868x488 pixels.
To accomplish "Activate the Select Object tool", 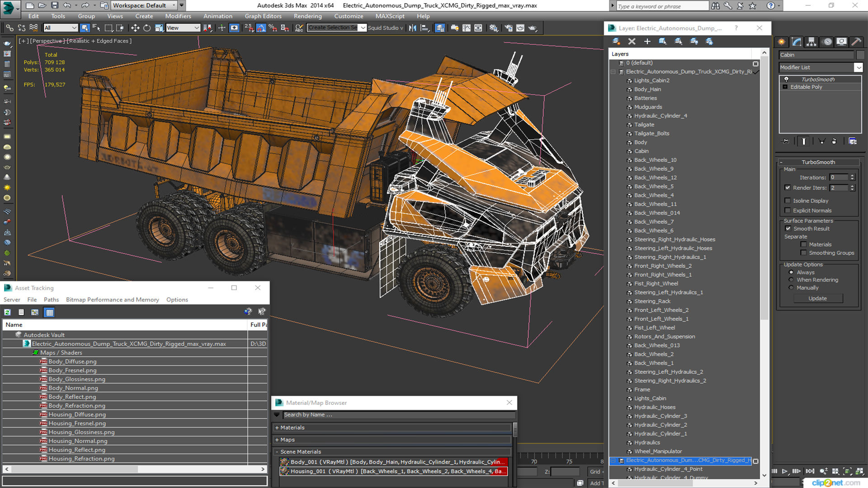I will (85, 28).
